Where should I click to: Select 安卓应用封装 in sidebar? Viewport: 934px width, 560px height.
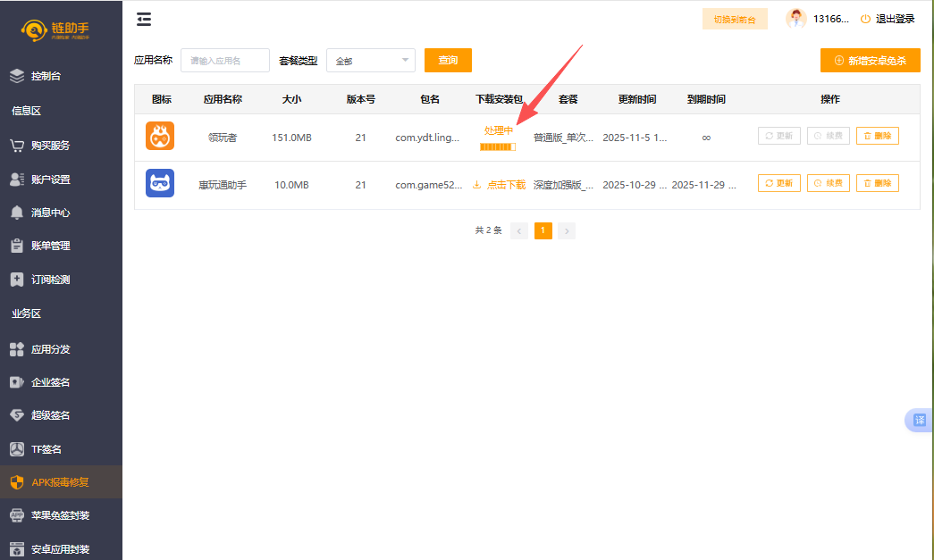[x=59, y=549]
